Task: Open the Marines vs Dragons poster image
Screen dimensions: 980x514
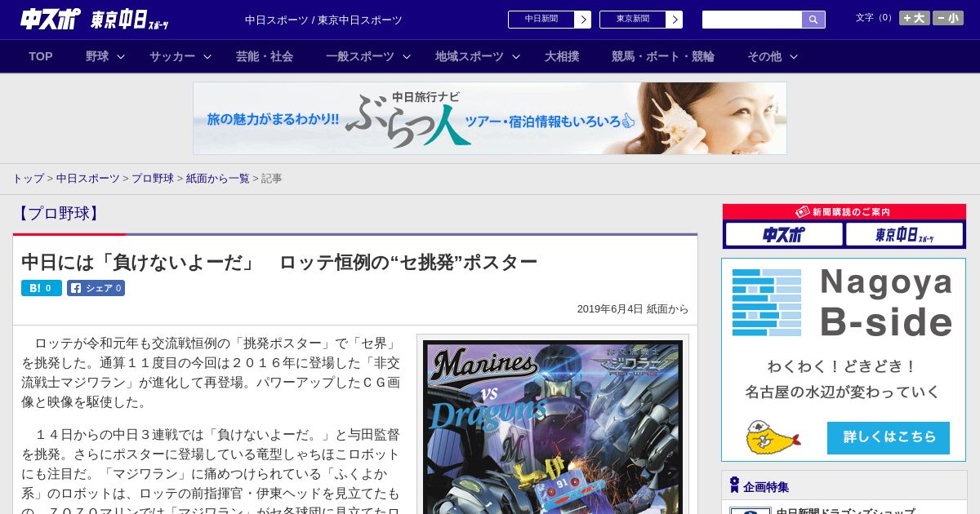Action: 553,427
